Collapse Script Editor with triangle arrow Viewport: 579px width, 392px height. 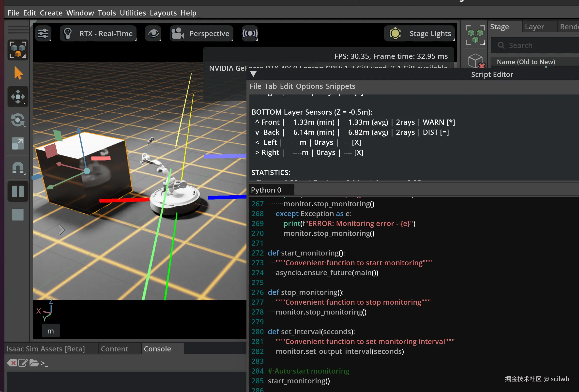click(253, 74)
